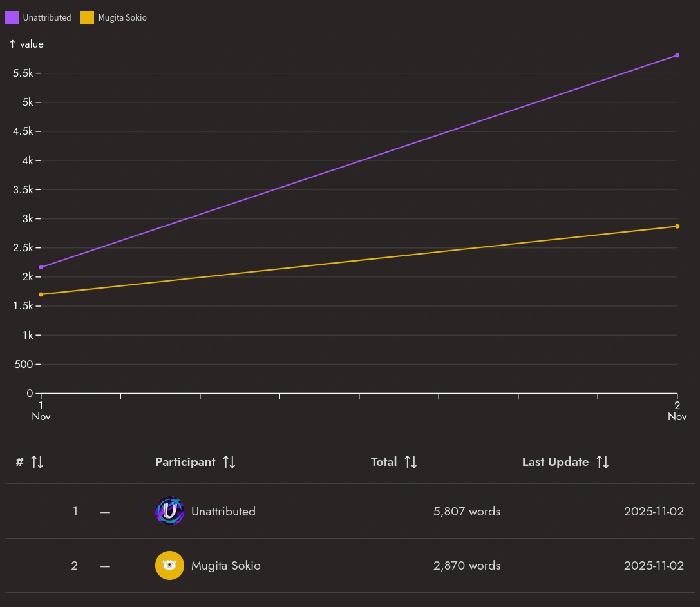Viewport: 700px width, 607px height.
Task: Sort the table by Total words
Action: pos(384,461)
